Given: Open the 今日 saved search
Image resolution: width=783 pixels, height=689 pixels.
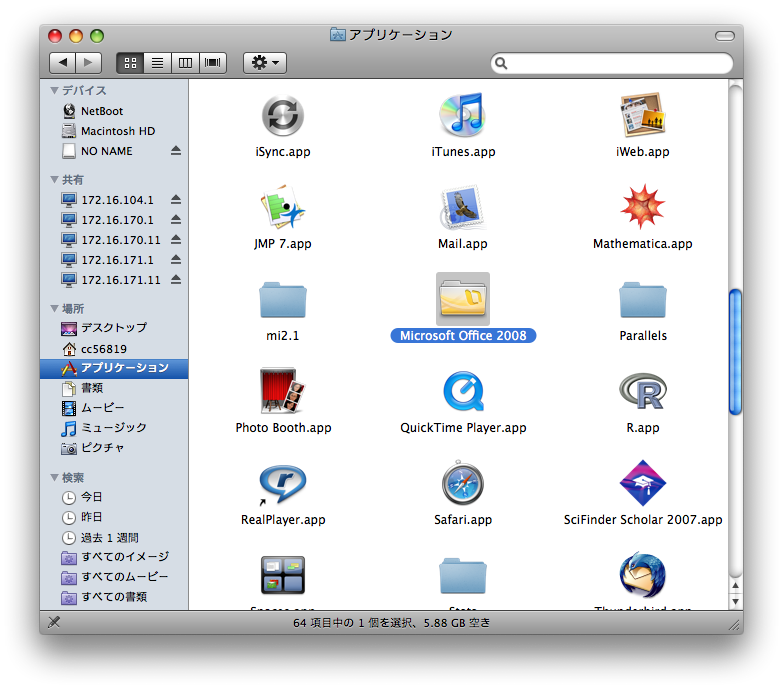Looking at the screenshot, I should coord(114,497).
